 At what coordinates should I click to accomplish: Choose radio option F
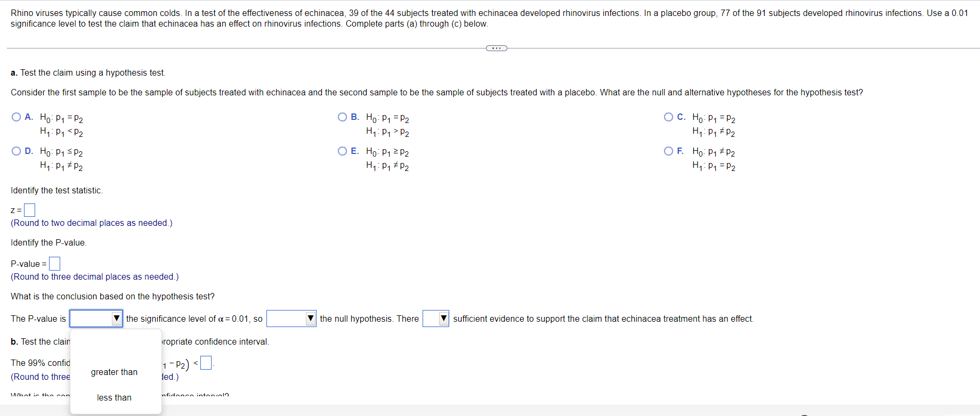pyautogui.click(x=669, y=151)
